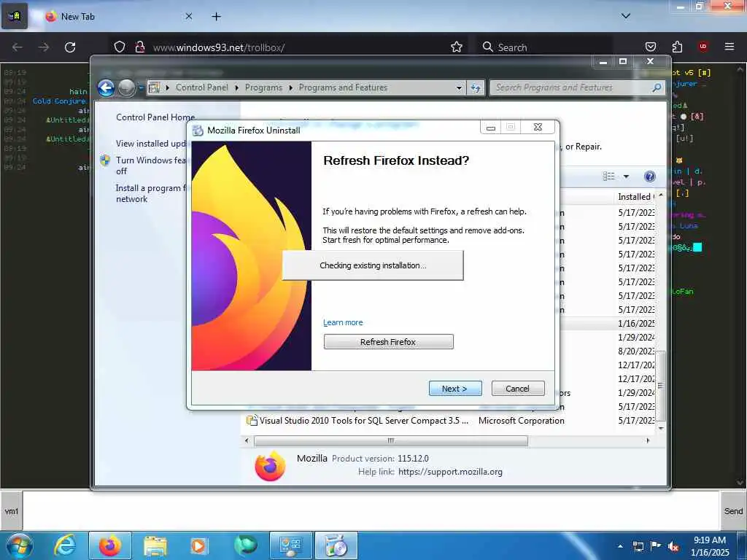Click Firefox's back arrow in the toolbar
Viewport: 747px width, 560px height.
click(18, 47)
